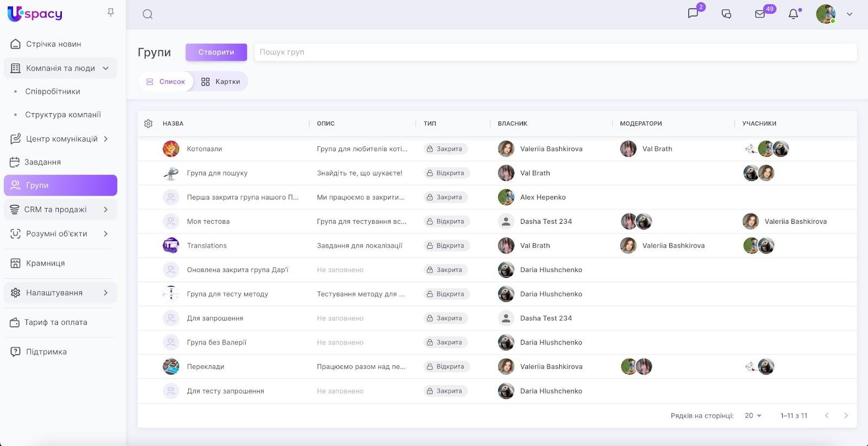Pin the sidebar with the pin icon
Viewport: 868px width, 446px height.
[111, 12]
